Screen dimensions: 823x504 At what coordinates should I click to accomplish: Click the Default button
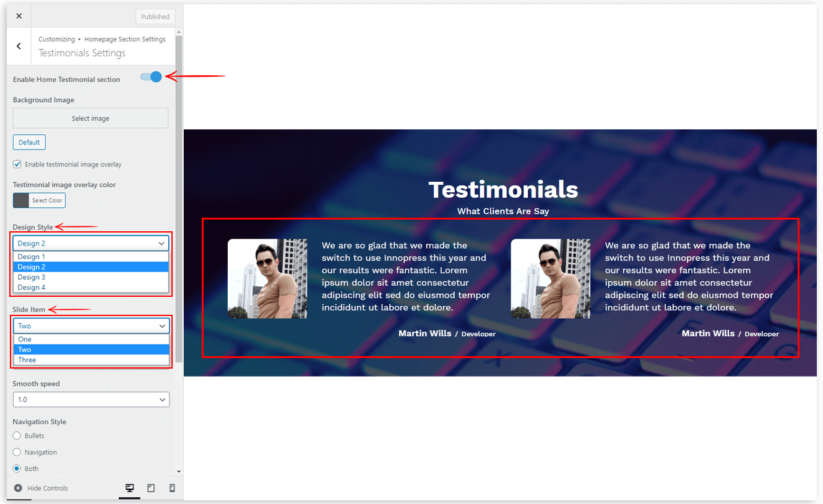pos(29,142)
